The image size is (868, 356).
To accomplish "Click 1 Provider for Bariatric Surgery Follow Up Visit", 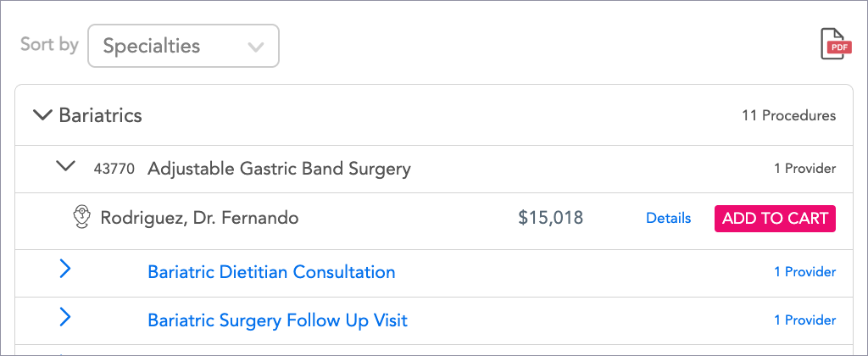I will click(x=804, y=320).
